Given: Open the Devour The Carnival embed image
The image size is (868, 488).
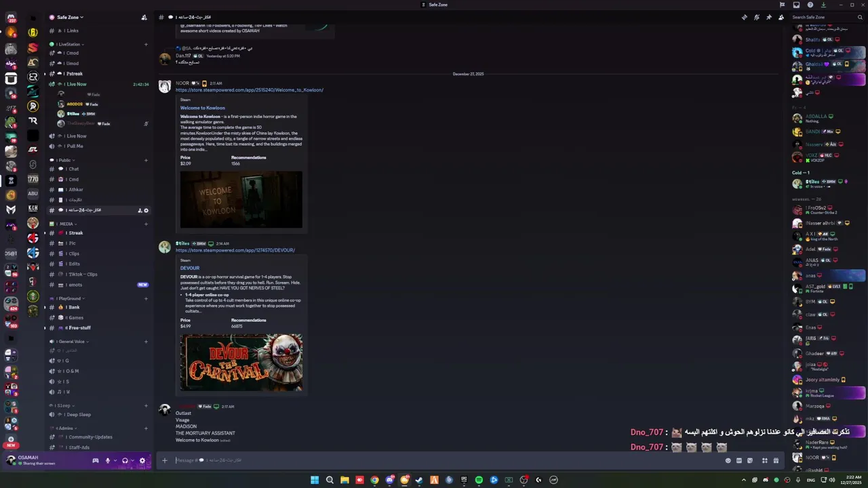Looking at the screenshot, I should point(241,363).
